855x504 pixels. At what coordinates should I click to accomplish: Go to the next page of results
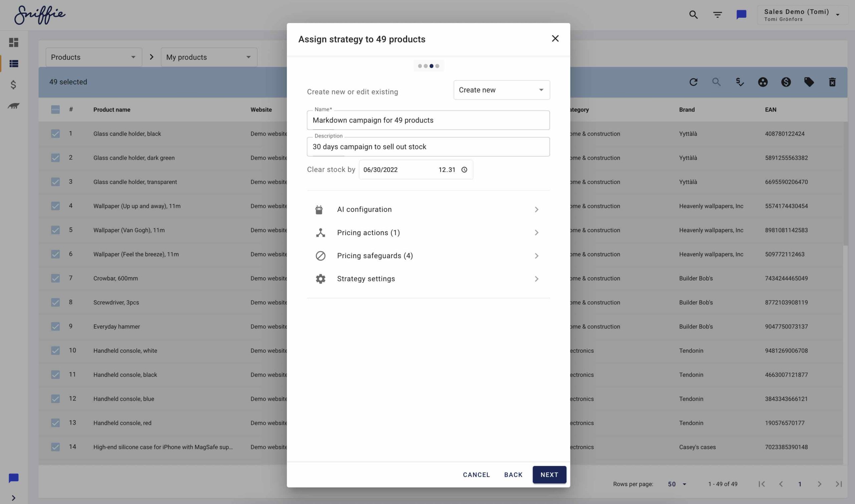click(819, 484)
